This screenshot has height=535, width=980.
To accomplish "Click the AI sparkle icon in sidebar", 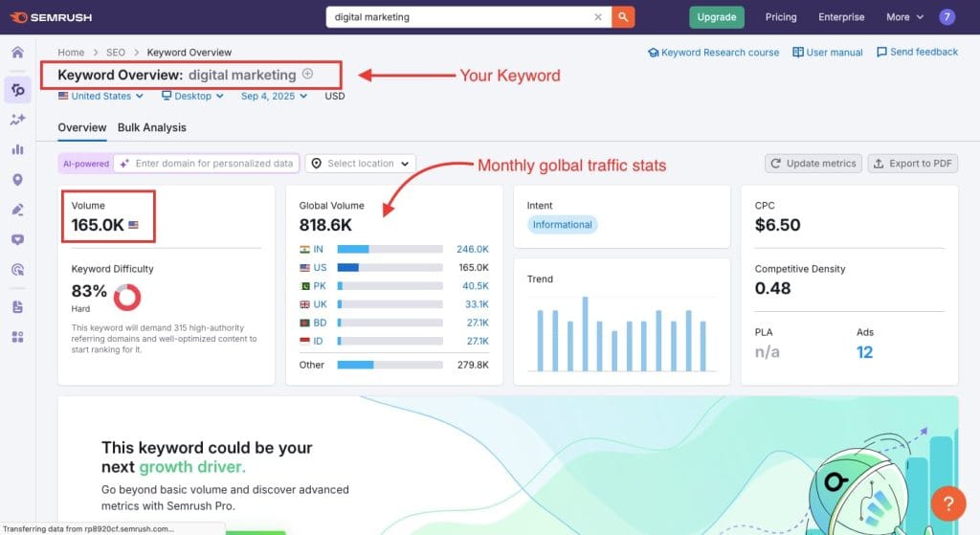I will pos(17,120).
